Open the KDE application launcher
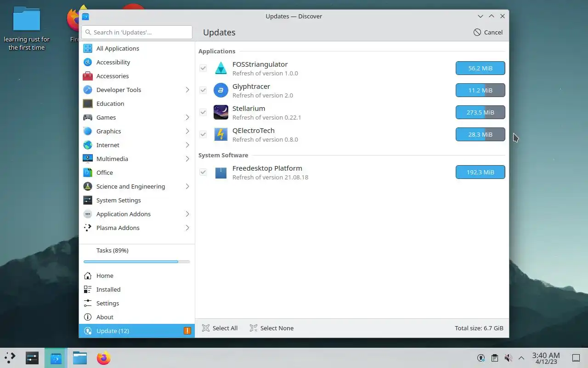 click(10, 358)
